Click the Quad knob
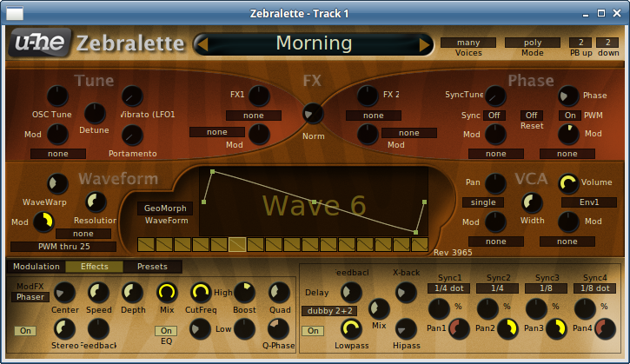The image size is (630, 364). tap(279, 293)
